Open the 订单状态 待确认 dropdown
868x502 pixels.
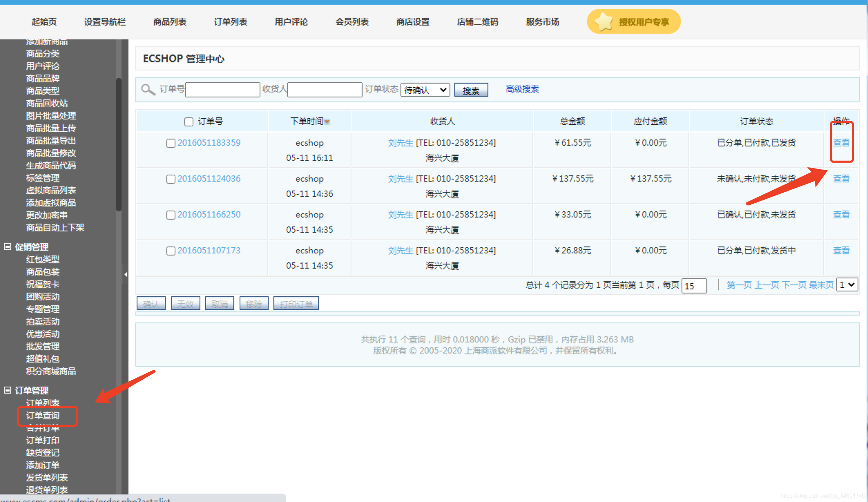click(x=425, y=90)
